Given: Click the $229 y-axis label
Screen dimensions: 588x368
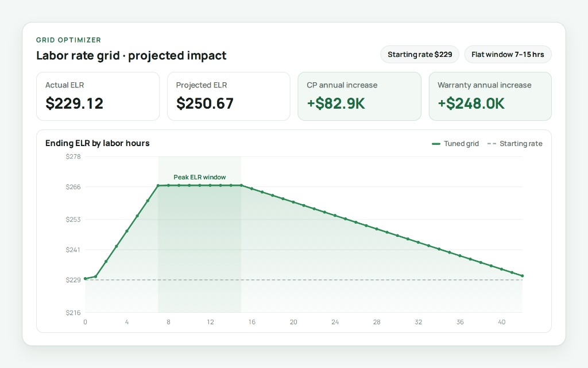Looking at the screenshot, I should pos(73,280).
